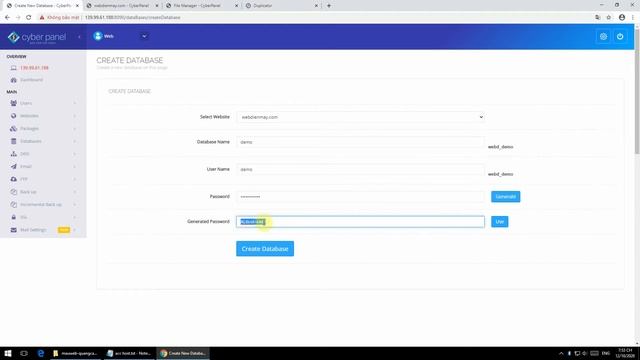
Task: Expand the Databases menu arrow
Action: point(75,141)
